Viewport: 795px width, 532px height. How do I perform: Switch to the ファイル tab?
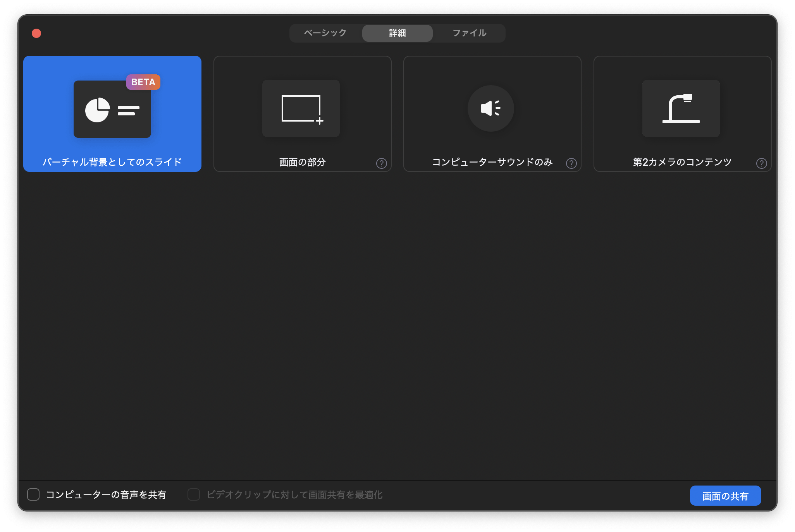[x=469, y=33]
